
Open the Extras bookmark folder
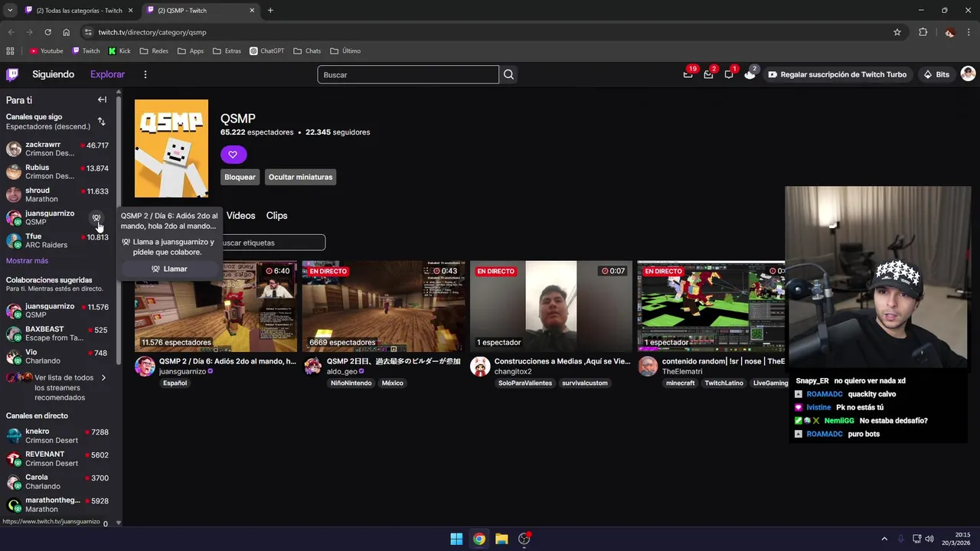(227, 51)
